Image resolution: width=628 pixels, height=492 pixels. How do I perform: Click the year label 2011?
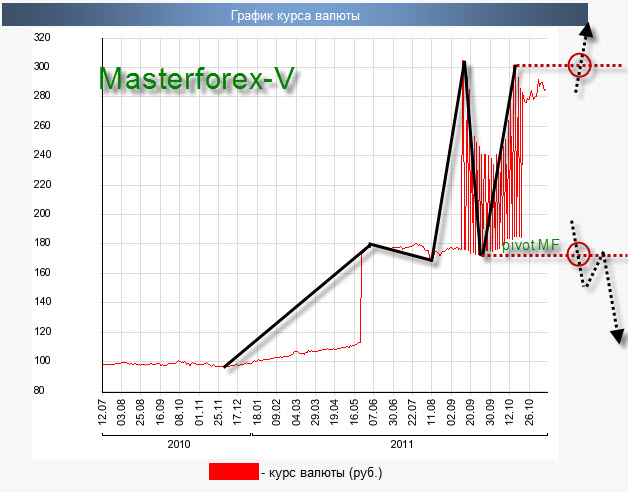(402, 444)
